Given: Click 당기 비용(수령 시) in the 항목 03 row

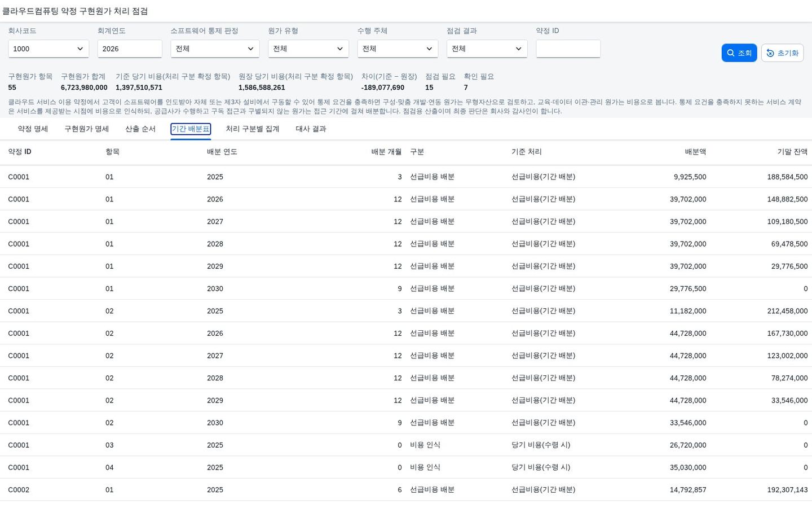Looking at the screenshot, I should (541, 445).
